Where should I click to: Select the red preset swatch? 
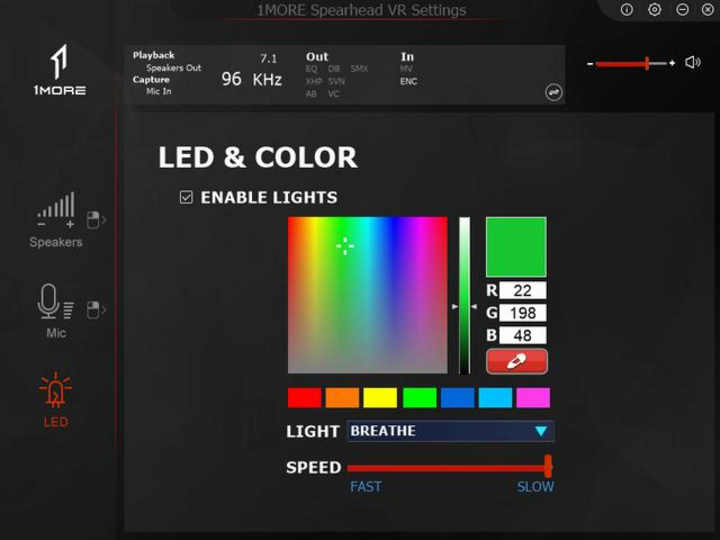coord(304,398)
